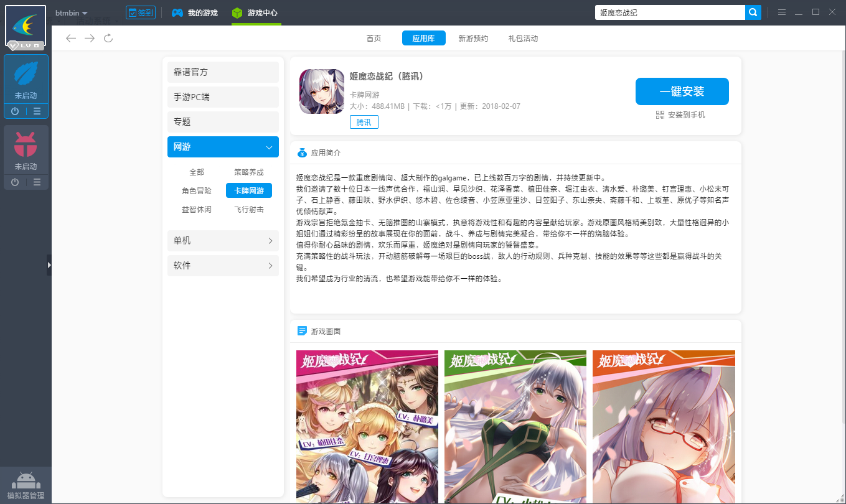
Task: Click the 签到 check-in button
Action: tap(140, 12)
